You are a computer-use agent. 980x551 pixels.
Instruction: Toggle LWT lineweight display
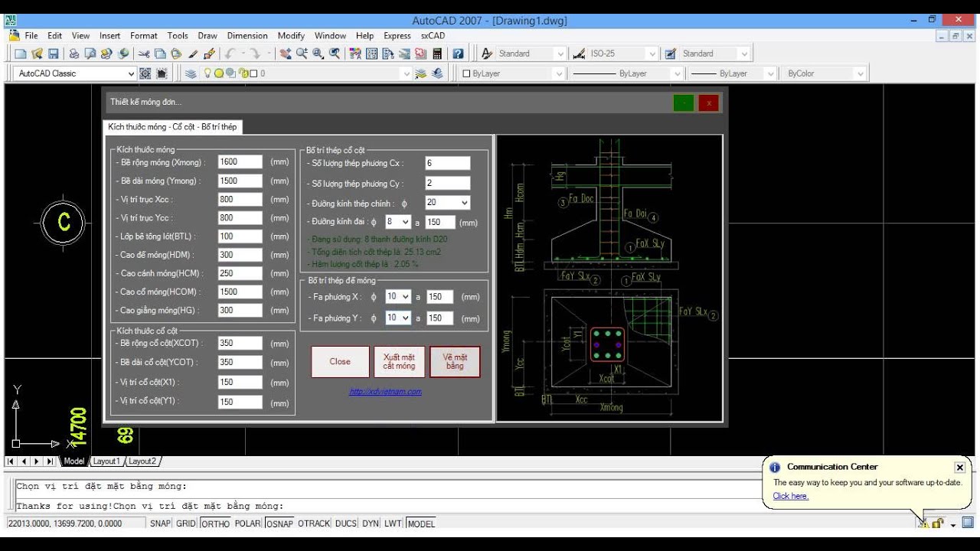point(393,523)
